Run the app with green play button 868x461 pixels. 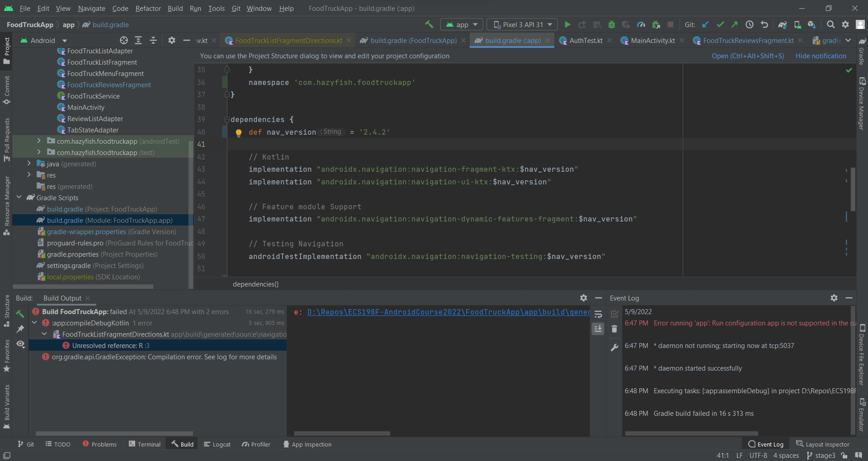pyautogui.click(x=567, y=24)
